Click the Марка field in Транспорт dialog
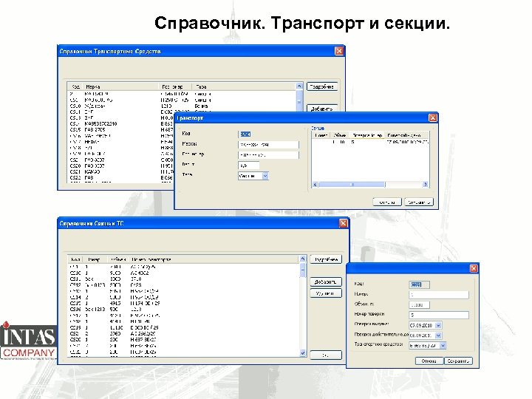Screen dimensions: 532x399 [269, 145]
